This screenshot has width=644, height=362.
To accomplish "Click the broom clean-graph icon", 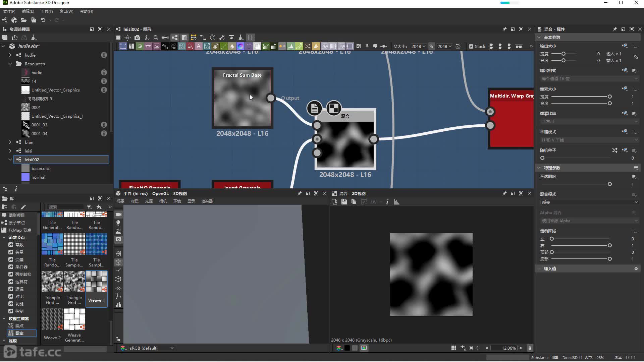I will [241, 38].
